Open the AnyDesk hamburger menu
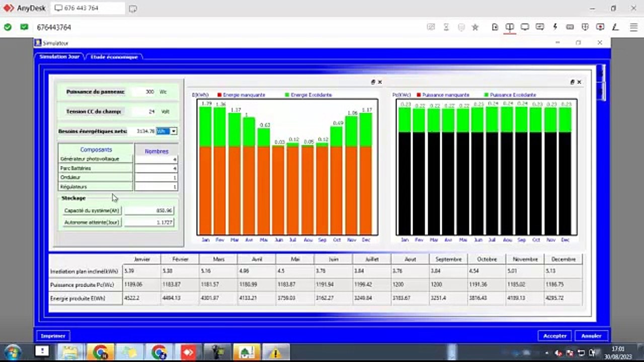644x362 pixels. tap(633, 27)
